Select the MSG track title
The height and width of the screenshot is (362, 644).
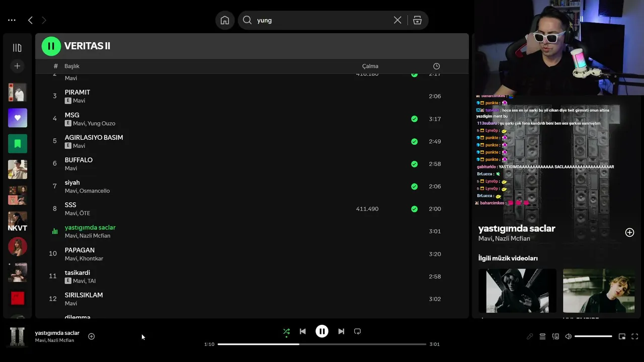72,115
